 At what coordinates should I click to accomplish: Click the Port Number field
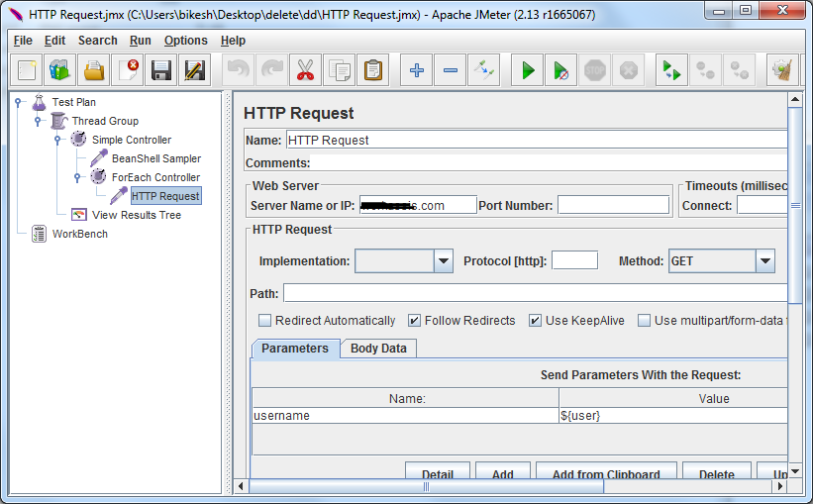613,205
